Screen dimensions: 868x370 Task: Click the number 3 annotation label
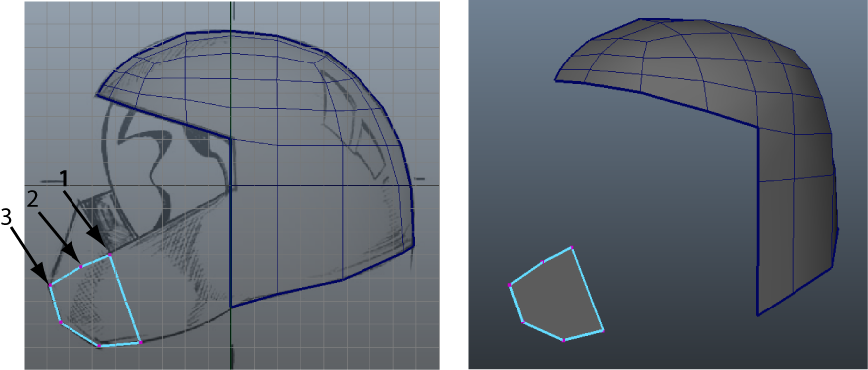point(6,218)
